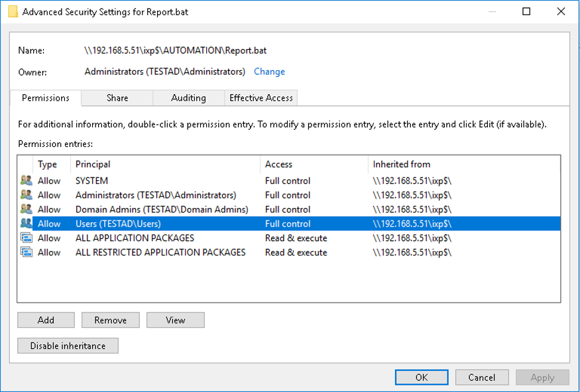The height and width of the screenshot is (392, 580).
Task: Select the Domain Admins permission row
Action: pos(166,209)
